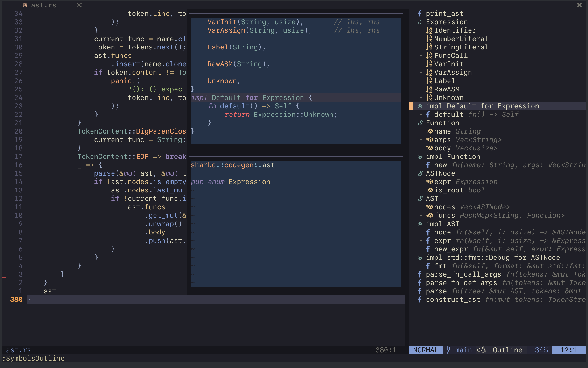Viewport: 588px width, 368px height.
Task: Jump to fmt function in outline
Action: (510, 266)
